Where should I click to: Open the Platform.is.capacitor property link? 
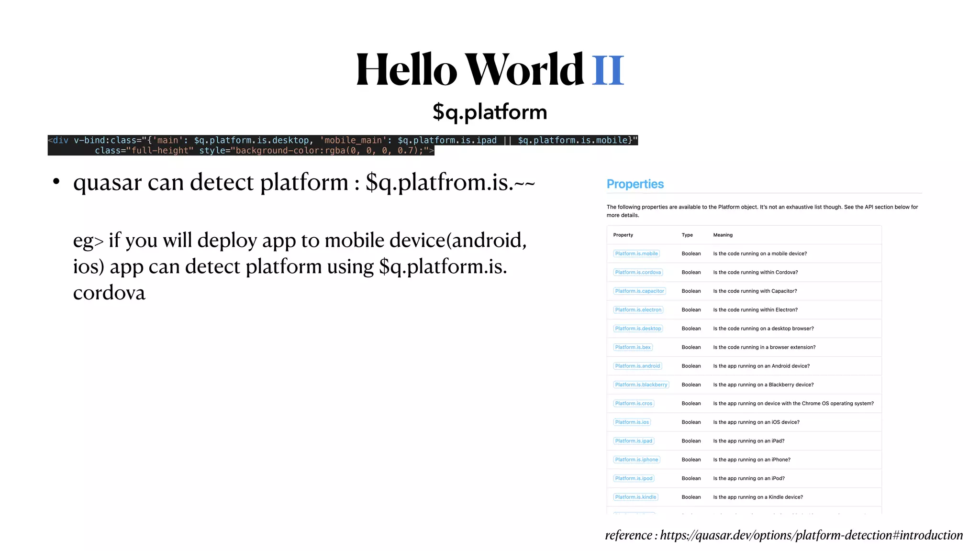[x=639, y=291]
